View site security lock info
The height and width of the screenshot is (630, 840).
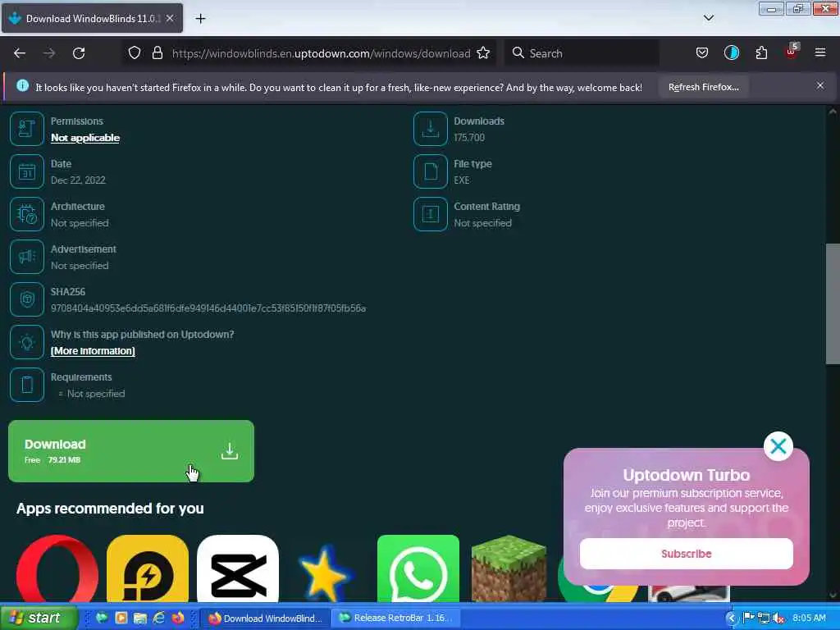(157, 53)
